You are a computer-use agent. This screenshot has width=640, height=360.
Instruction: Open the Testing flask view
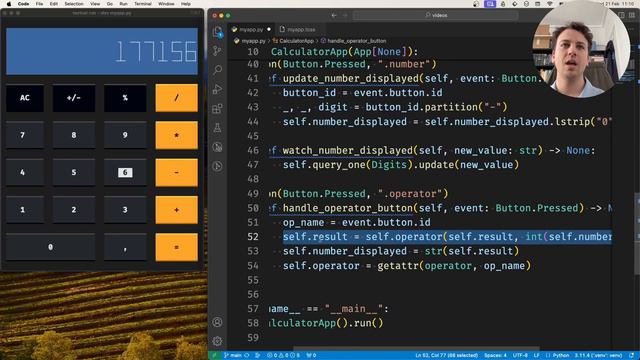(218, 128)
